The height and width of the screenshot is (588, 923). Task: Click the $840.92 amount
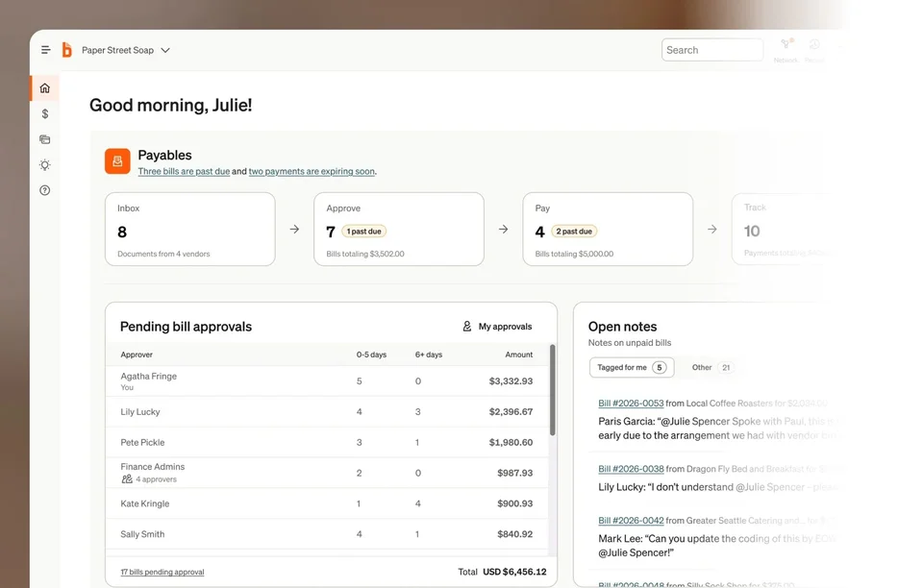(x=514, y=534)
